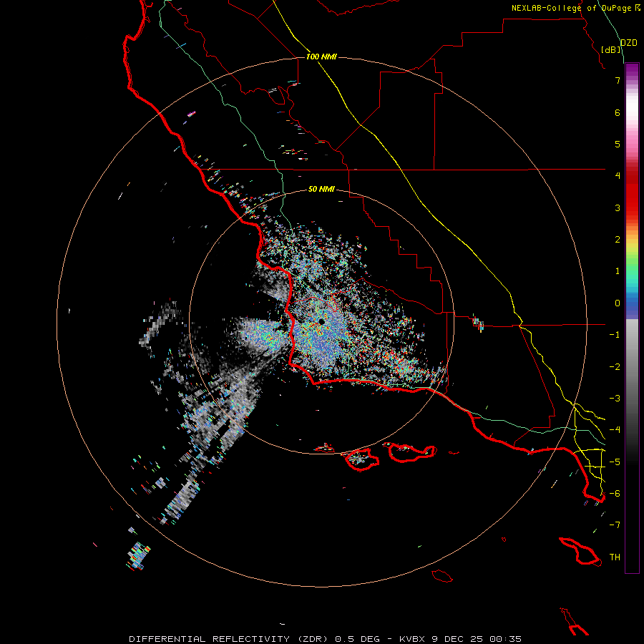Click the "TH" threshold label on scale
Image resolution: width=644 pixels, height=644 pixels.
615,557
